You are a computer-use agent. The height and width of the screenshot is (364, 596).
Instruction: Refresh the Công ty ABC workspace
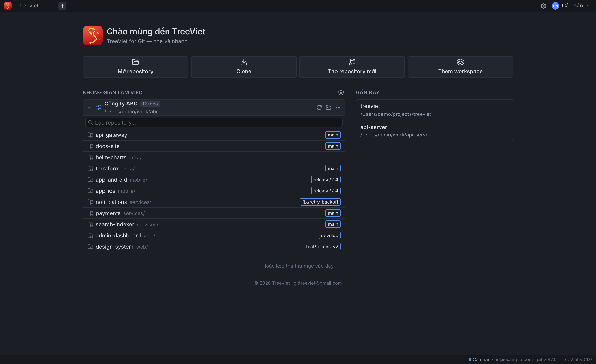pyautogui.click(x=319, y=108)
